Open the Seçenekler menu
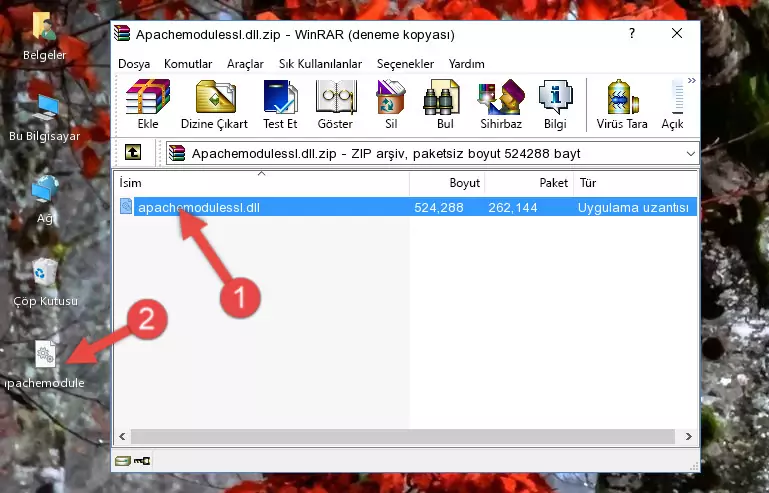Screen dimensions: 769x493 coord(405,64)
